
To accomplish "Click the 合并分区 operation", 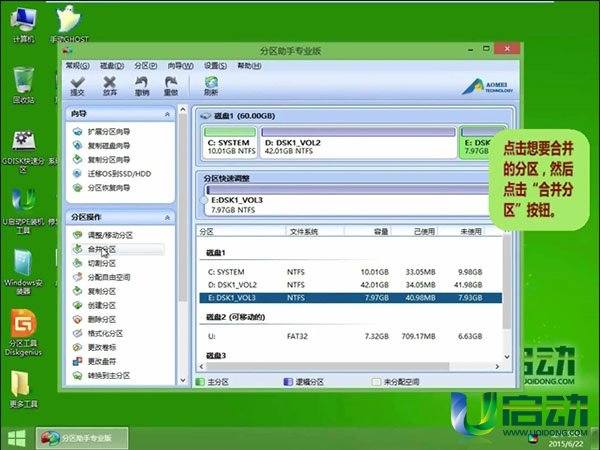I will pos(118,249).
